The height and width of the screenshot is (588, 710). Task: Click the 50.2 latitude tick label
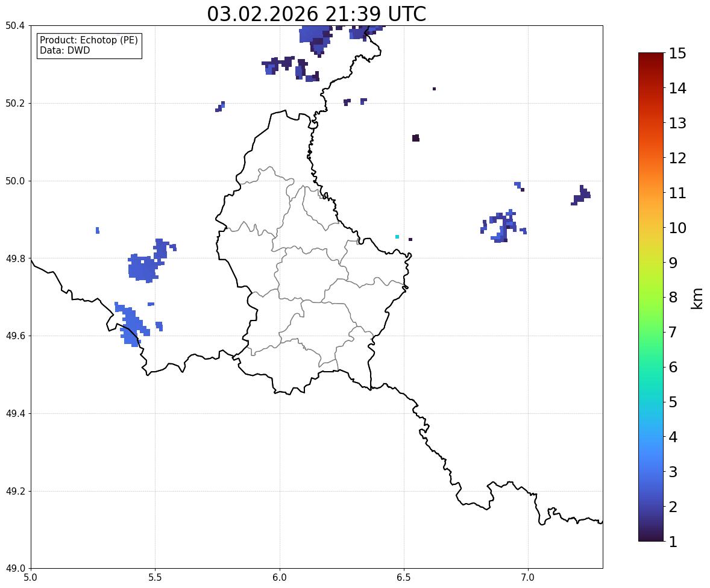tap(15, 103)
